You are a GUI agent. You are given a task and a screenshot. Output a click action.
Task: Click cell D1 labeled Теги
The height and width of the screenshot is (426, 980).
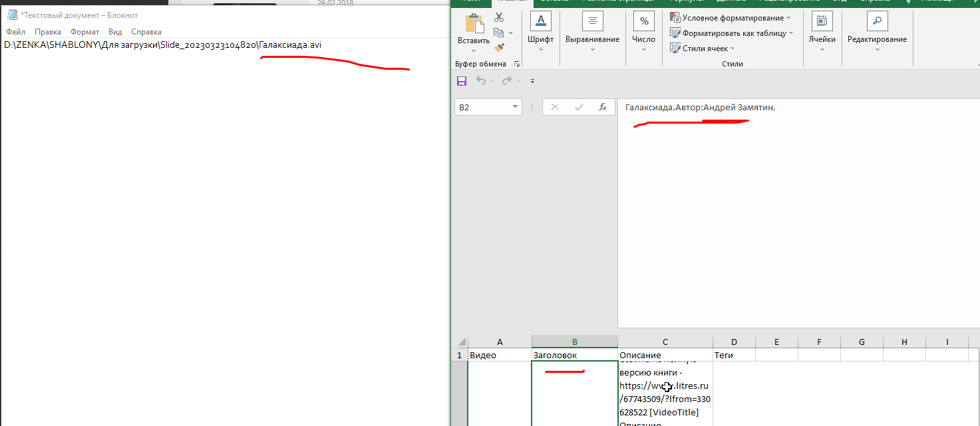734,356
